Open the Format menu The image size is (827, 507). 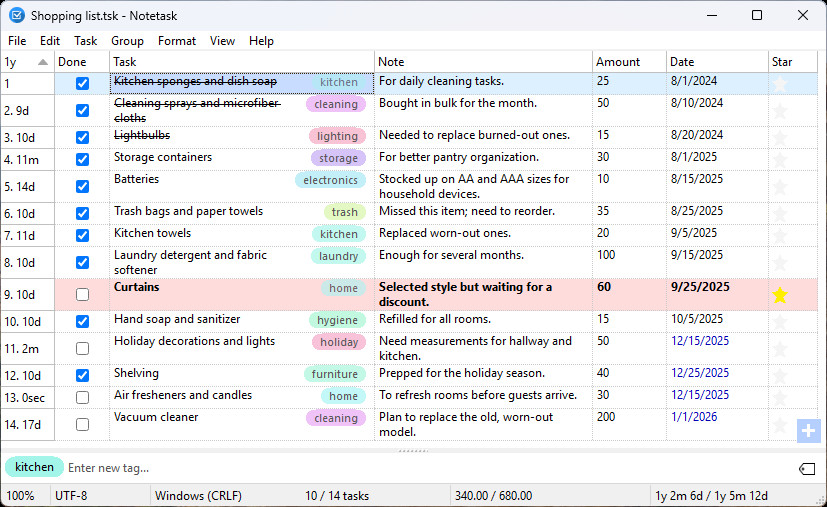pos(177,41)
